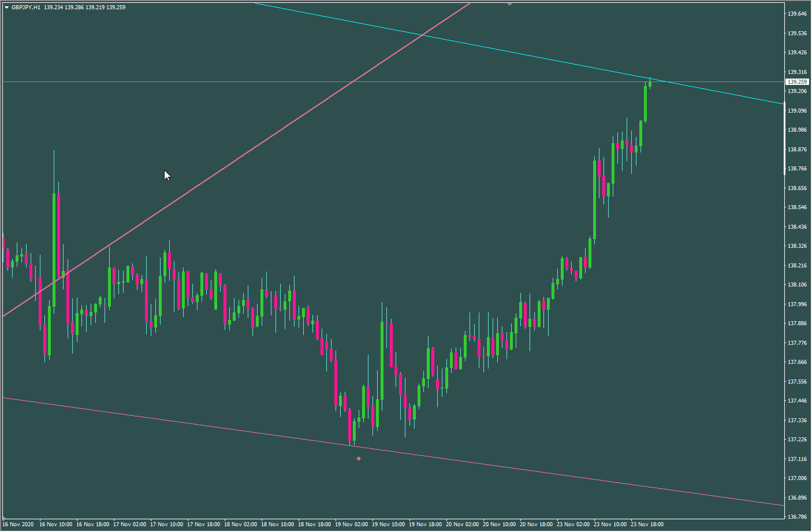Click the 20 Nov 02:00 time label
The image size is (812, 532).
463,524
